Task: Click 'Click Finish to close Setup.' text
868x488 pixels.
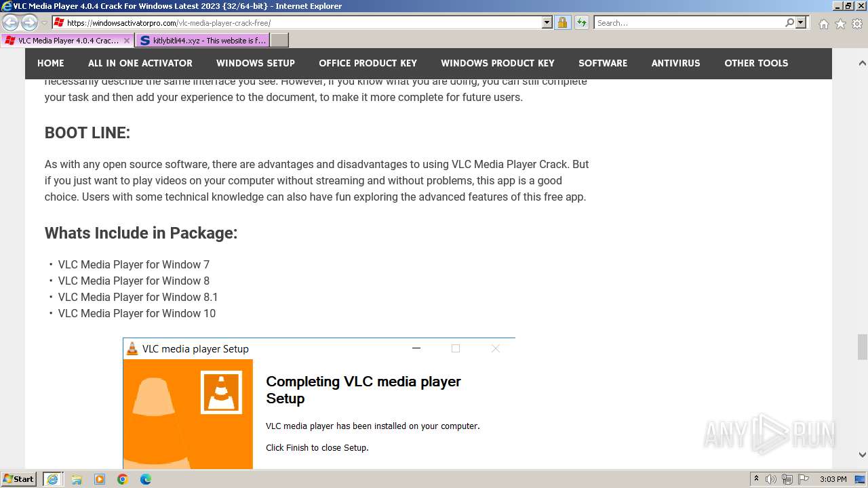Action: point(317,448)
